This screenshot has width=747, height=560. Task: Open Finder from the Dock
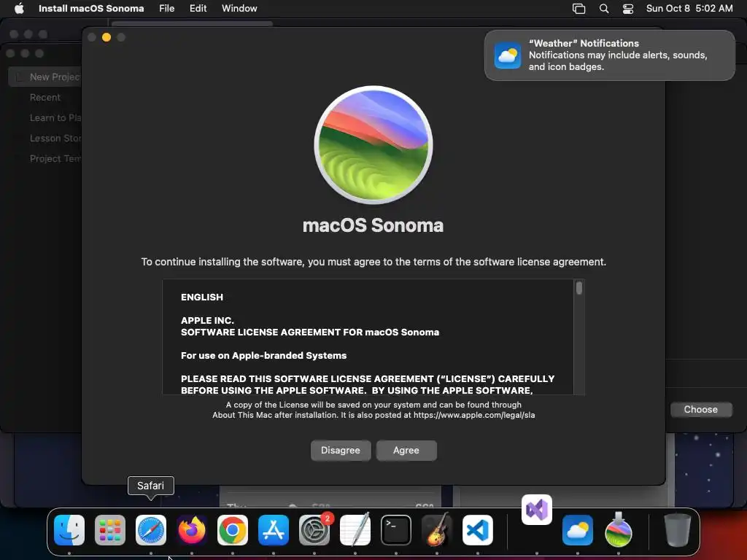[69, 530]
